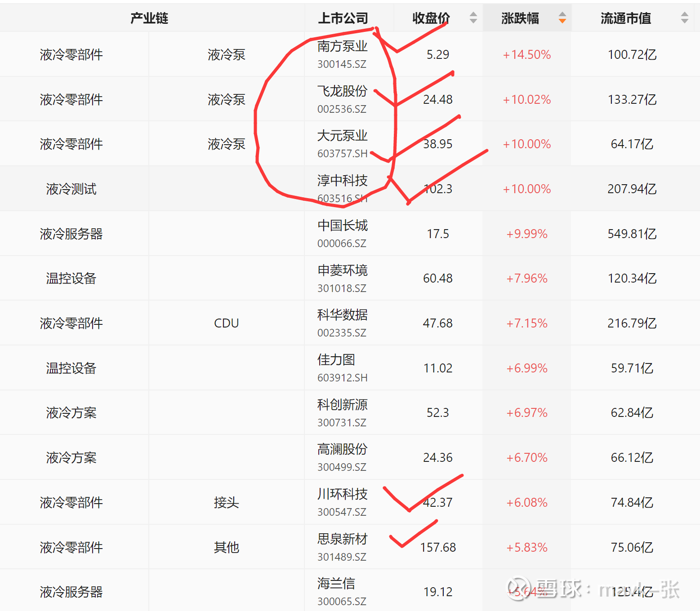Select stock code 301018.SZ
The width and height of the screenshot is (700, 611).
pyautogui.click(x=342, y=288)
